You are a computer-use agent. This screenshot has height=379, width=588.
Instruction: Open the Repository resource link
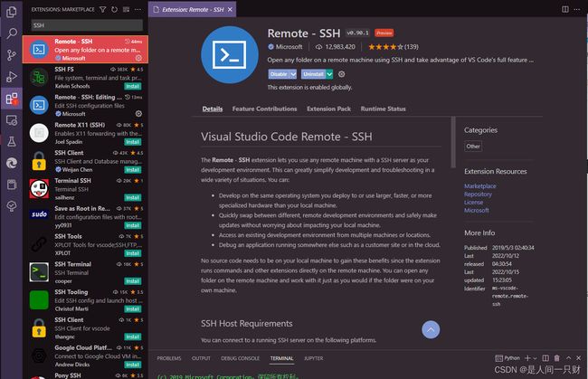pos(478,194)
